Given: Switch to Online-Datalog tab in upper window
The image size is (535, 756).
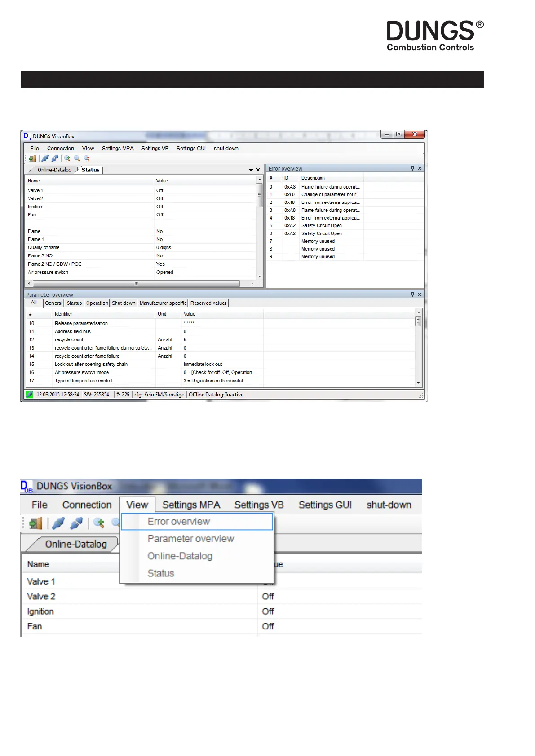Looking at the screenshot, I should [54, 170].
